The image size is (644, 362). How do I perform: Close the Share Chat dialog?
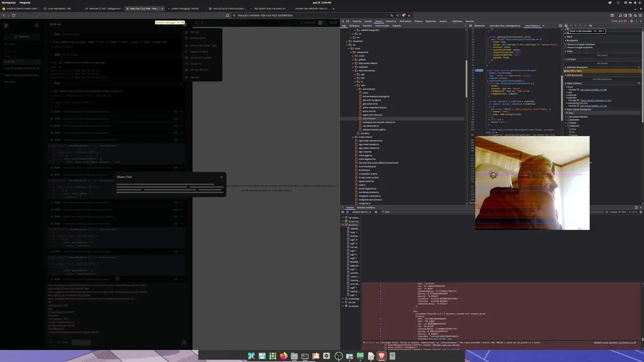(x=221, y=176)
